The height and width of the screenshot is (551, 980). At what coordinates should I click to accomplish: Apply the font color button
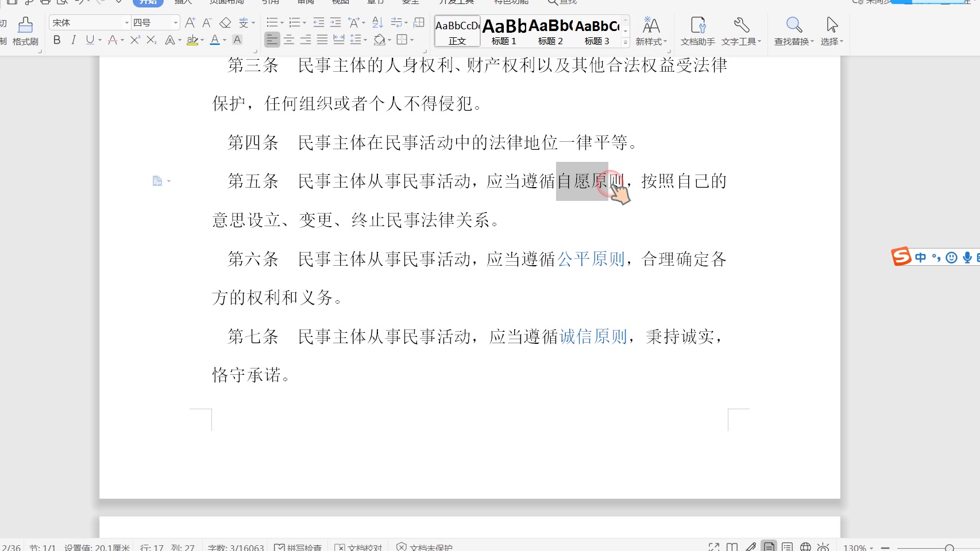point(214,40)
